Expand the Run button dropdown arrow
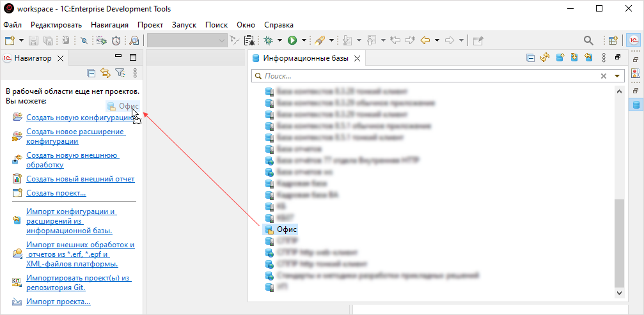644x315 pixels. (x=304, y=40)
